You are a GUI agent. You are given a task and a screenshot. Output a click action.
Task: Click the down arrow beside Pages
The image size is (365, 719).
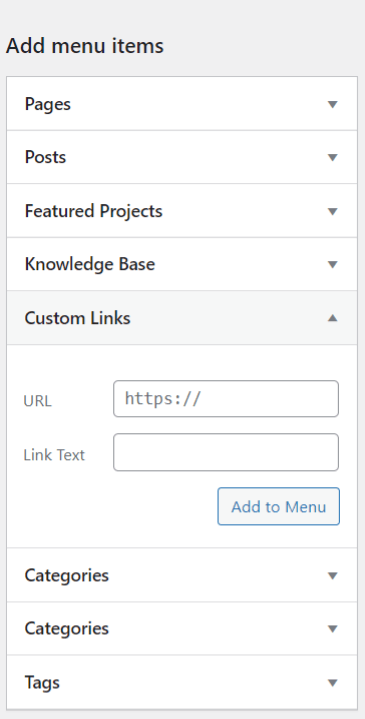pyautogui.click(x=332, y=104)
